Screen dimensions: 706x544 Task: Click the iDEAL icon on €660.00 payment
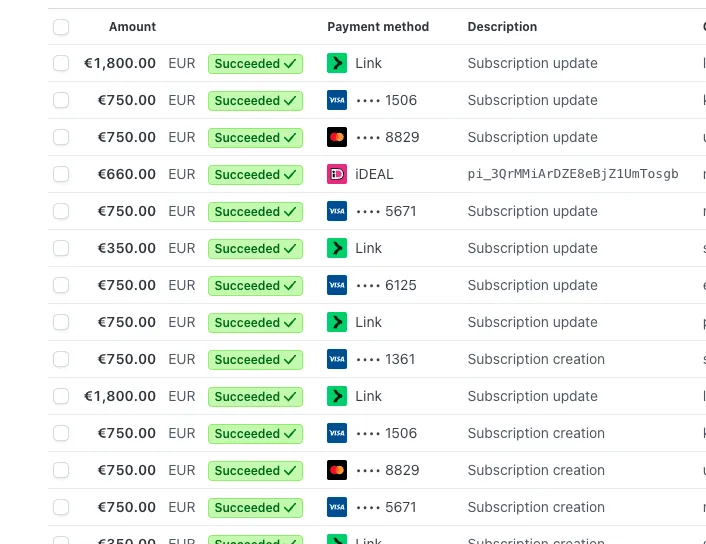pyautogui.click(x=337, y=174)
